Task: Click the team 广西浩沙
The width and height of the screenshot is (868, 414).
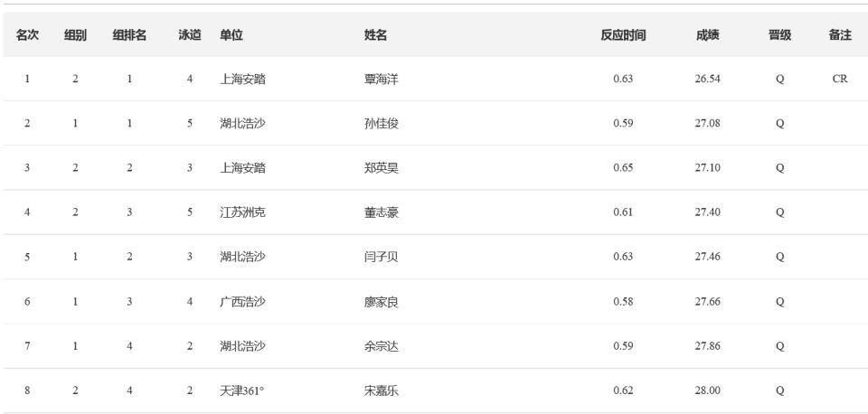Action: coord(242,302)
